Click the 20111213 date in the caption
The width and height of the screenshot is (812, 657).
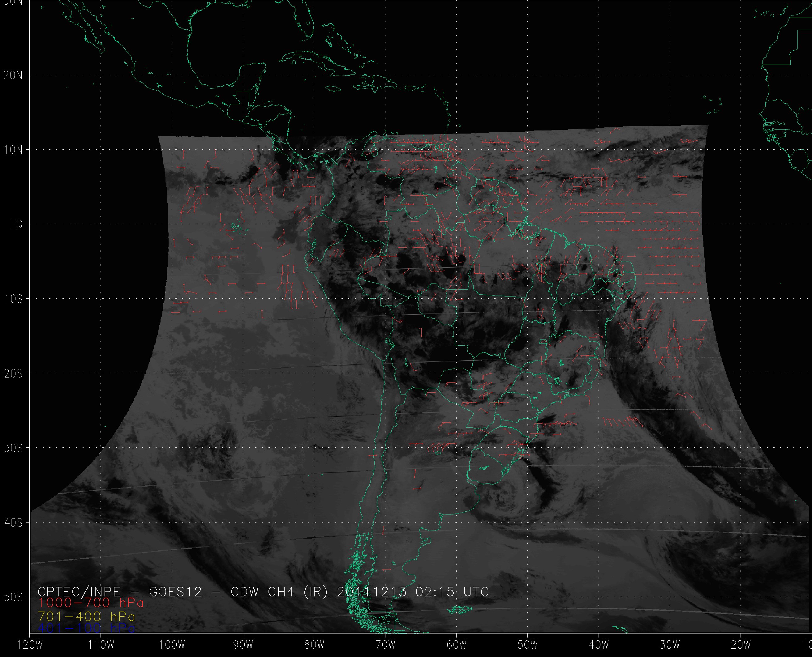pos(372,592)
